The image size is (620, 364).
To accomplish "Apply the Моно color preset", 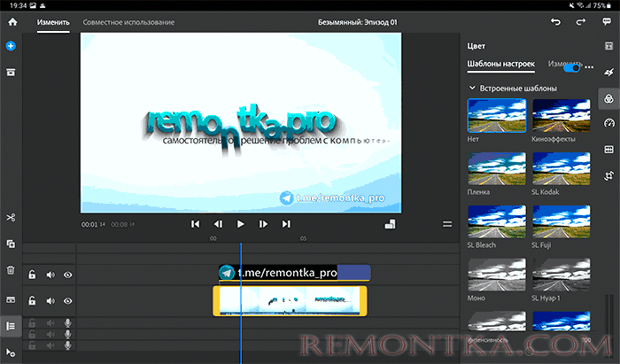I will pyautogui.click(x=497, y=275).
